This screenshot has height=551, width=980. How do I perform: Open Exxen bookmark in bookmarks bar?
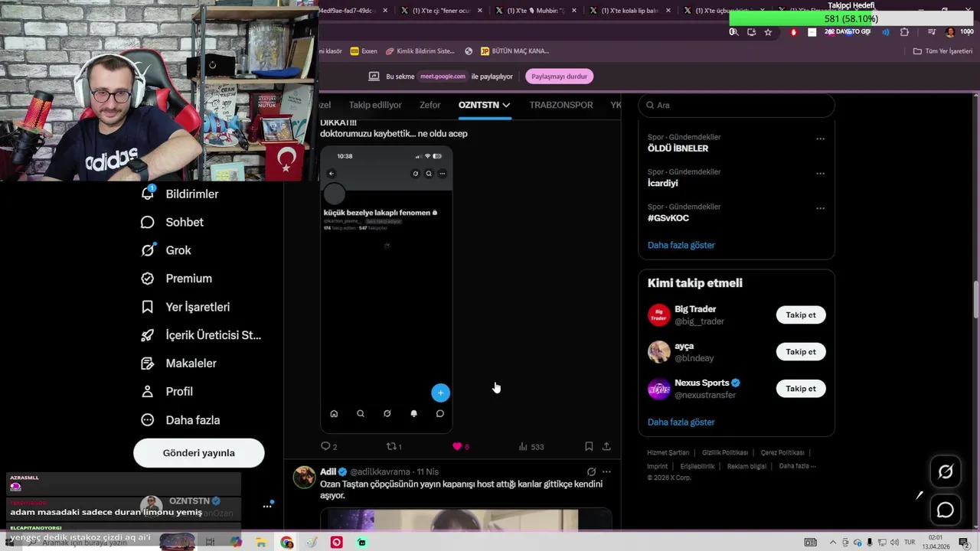[x=364, y=51]
